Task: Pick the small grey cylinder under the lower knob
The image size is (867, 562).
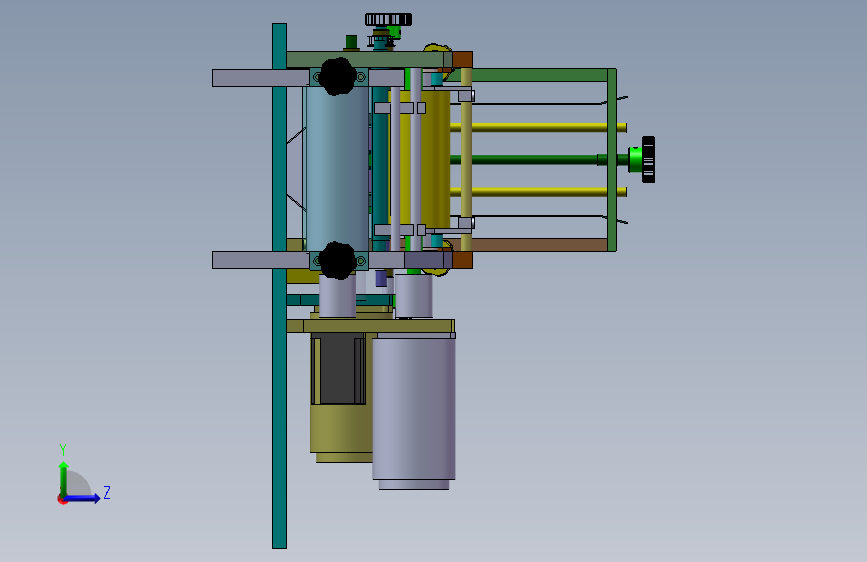Action: point(337,296)
